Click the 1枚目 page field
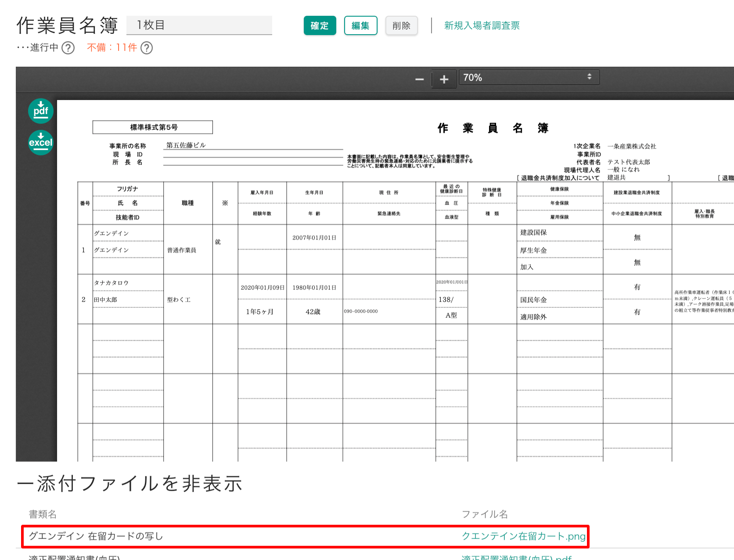 199,25
